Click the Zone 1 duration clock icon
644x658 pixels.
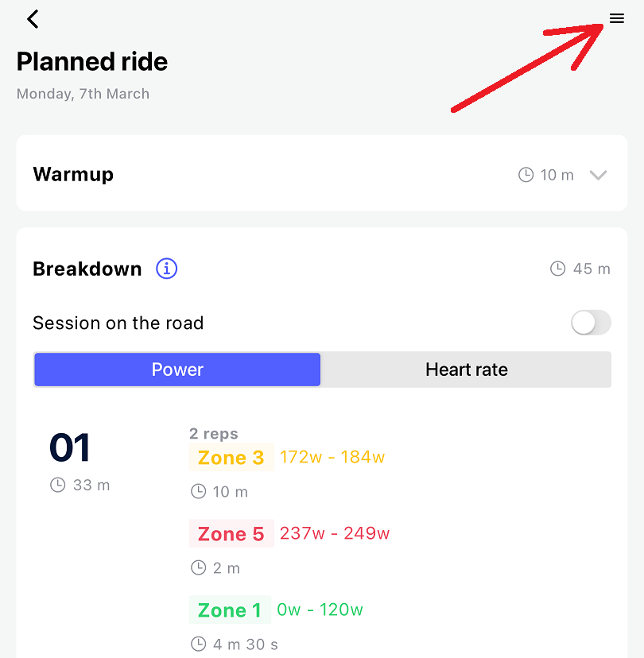[x=198, y=644]
